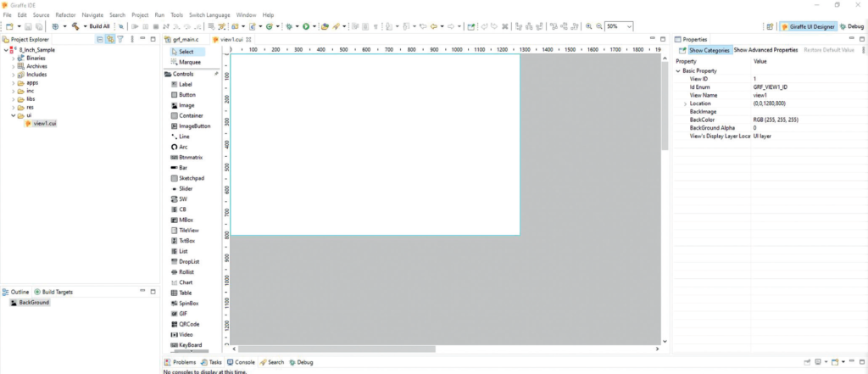Screen dimensions: 868x374
Task: Toggle Link with Editor in Project Explorer
Action: (110, 39)
